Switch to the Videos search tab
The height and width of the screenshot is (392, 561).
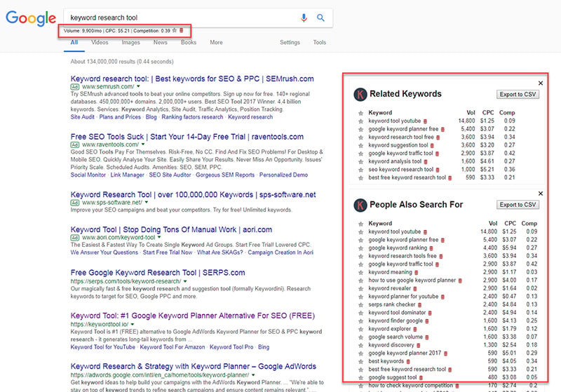[100, 42]
